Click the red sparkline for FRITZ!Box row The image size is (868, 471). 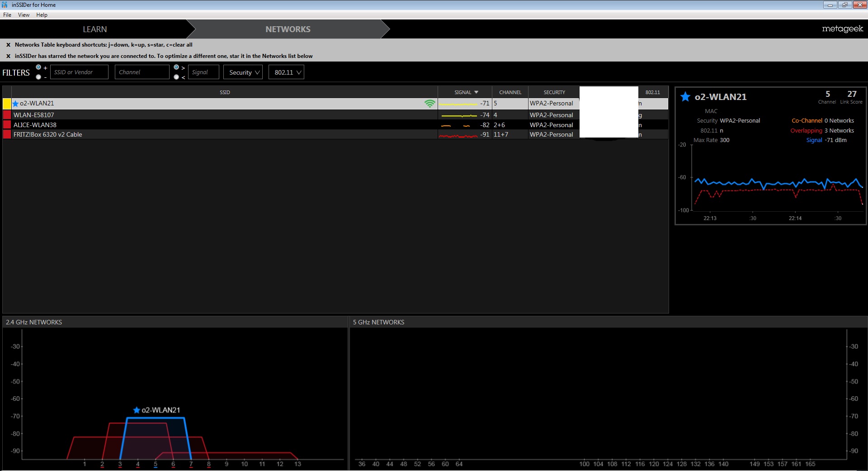458,135
